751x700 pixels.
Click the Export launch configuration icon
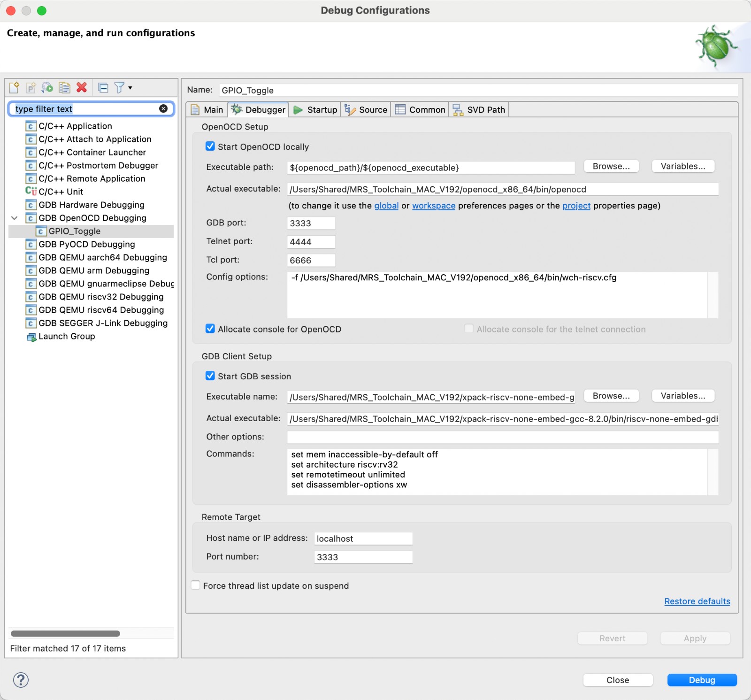click(47, 87)
